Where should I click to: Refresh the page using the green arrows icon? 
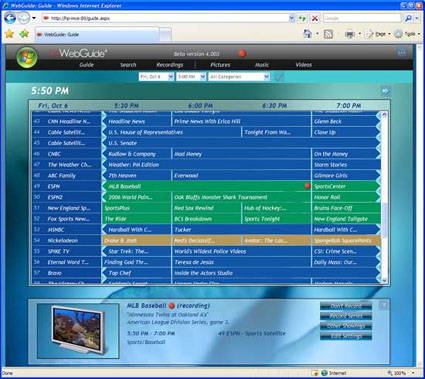click(x=302, y=18)
